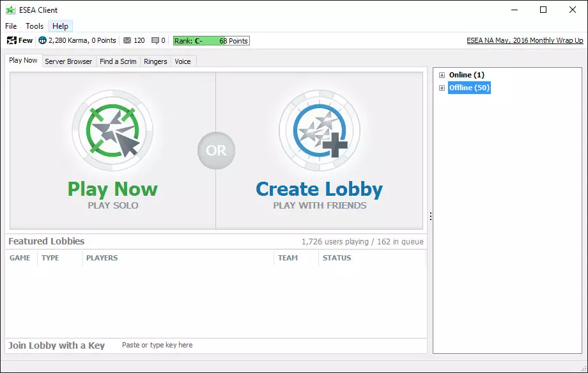
Task: Click the 1,726 users playing / 162 in queue text
Action: coord(362,242)
